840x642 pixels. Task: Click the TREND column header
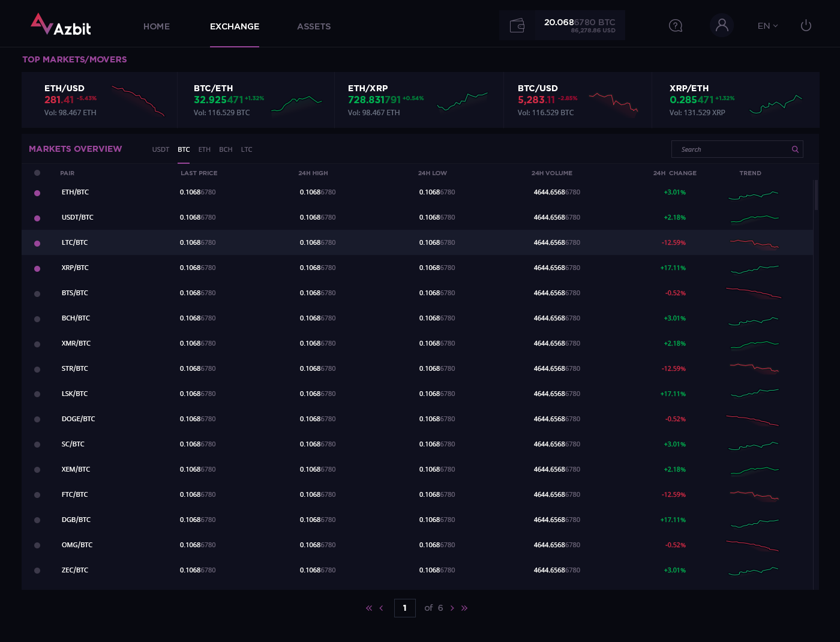coord(750,173)
